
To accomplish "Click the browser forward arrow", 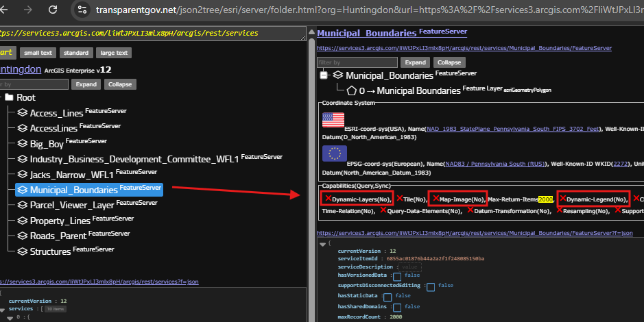I will [x=28, y=10].
